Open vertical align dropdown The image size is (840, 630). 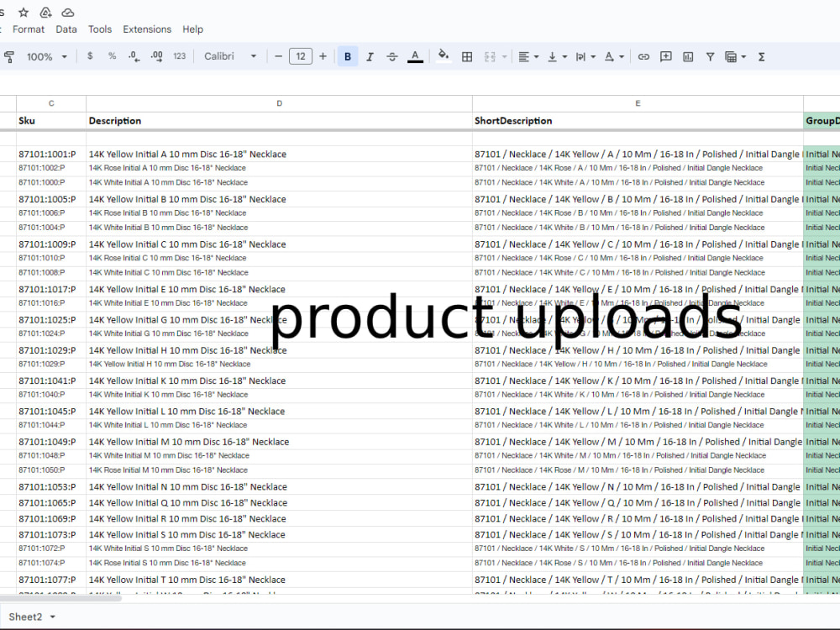557,57
